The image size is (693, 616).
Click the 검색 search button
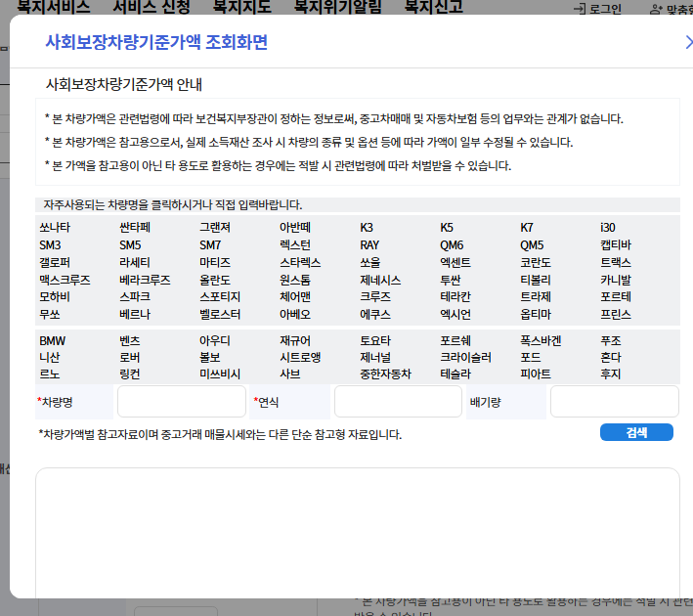636,432
